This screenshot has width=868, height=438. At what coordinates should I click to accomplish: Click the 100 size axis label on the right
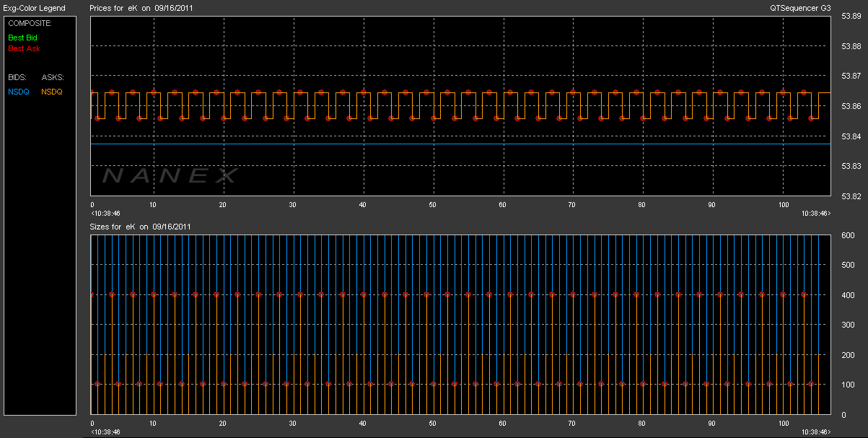[x=848, y=385]
